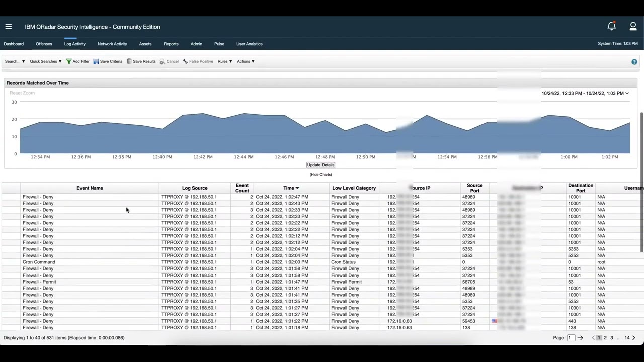This screenshot has height=362, width=644.
Task: Open the Reports tab
Action: click(171, 44)
